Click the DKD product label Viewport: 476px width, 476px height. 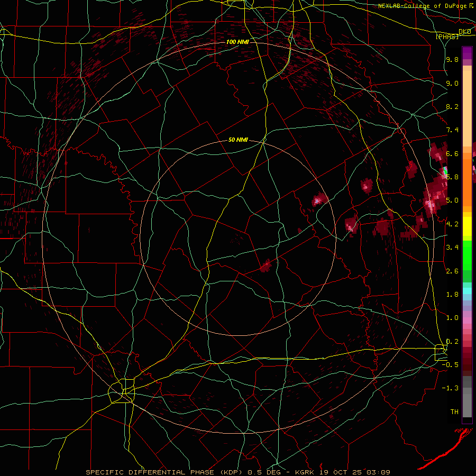pos(465,32)
